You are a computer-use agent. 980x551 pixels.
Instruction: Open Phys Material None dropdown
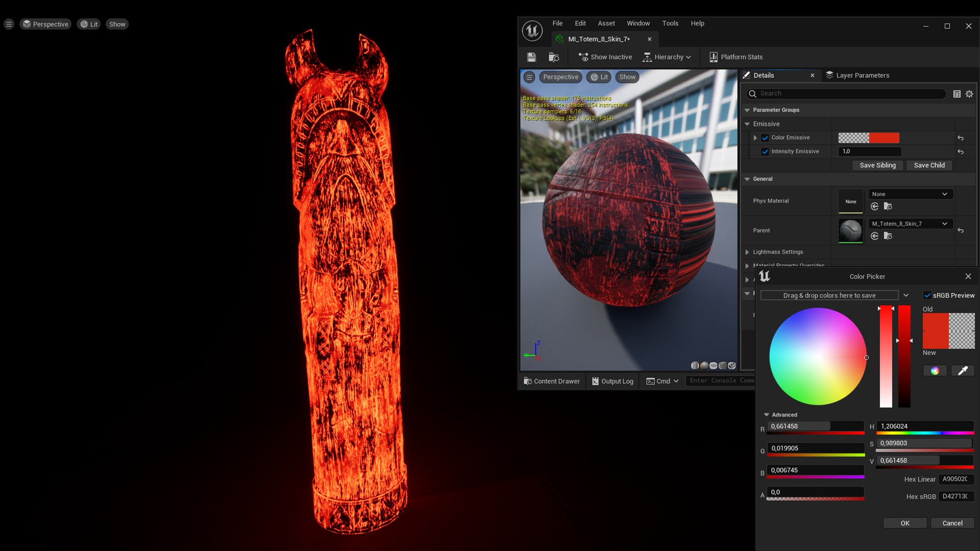coord(911,194)
